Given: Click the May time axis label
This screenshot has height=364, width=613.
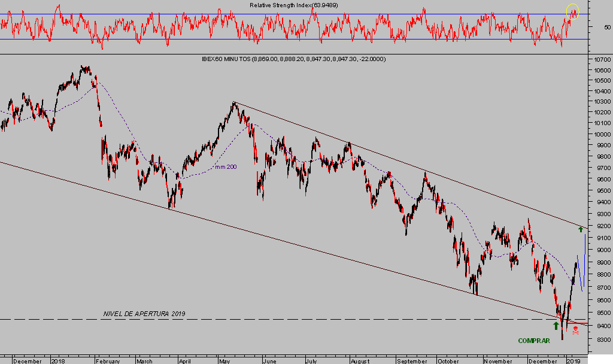Looking at the screenshot, I should click(x=225, y=361).
